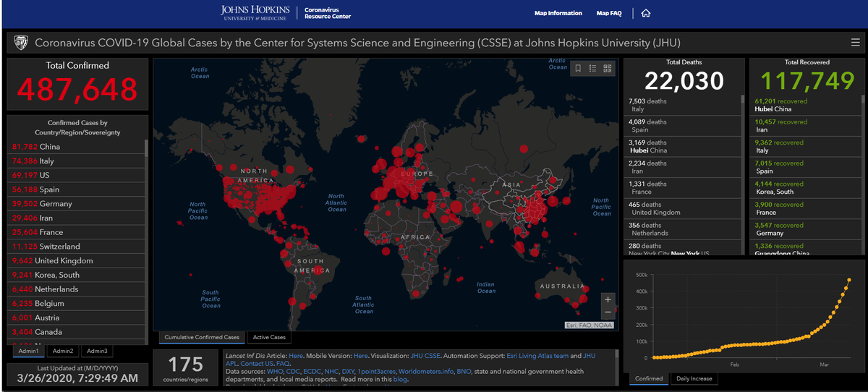Open the BNO data source link
Image resolution: width=868 pixels, height=392 pixels.
[x=464, y=372]
